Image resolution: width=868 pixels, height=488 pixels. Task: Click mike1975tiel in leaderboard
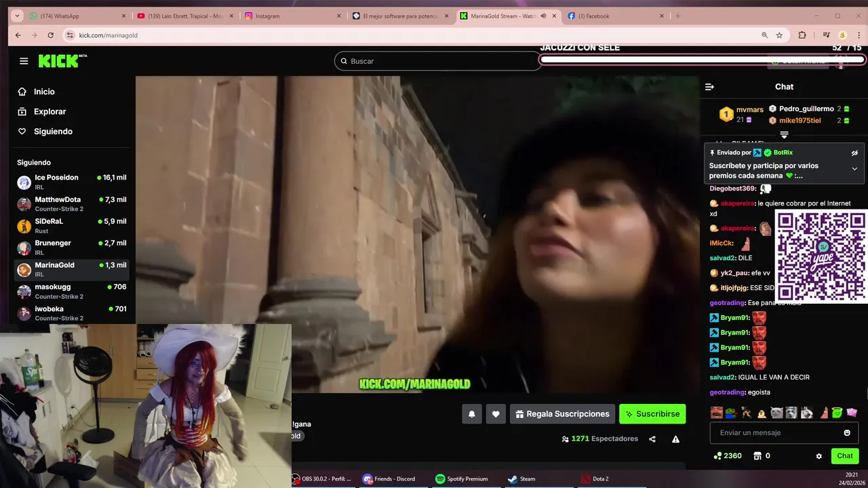[x=800, y=121]
